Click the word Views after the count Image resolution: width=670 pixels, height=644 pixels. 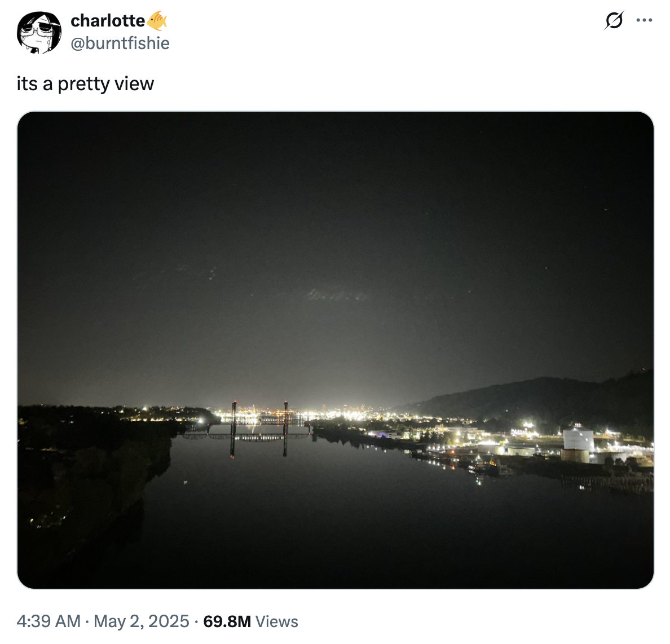pos(276,621)
